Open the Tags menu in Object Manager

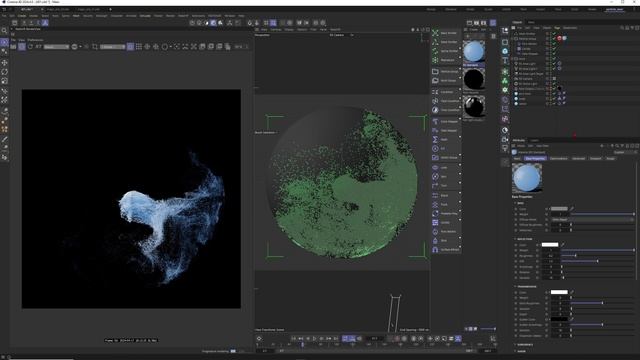pyautogui.click(x=557, y=28)
